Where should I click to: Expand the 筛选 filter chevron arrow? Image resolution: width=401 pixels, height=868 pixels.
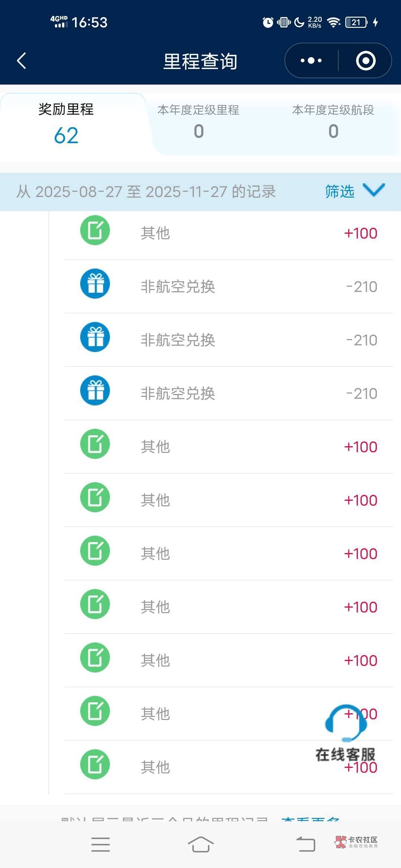374,190
